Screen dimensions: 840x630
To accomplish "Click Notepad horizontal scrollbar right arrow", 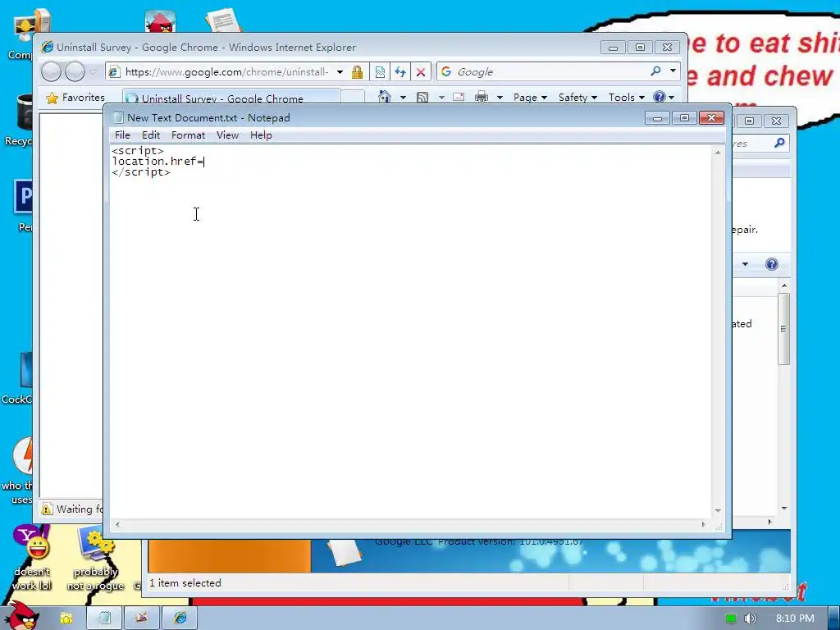I will click(703, 524).
